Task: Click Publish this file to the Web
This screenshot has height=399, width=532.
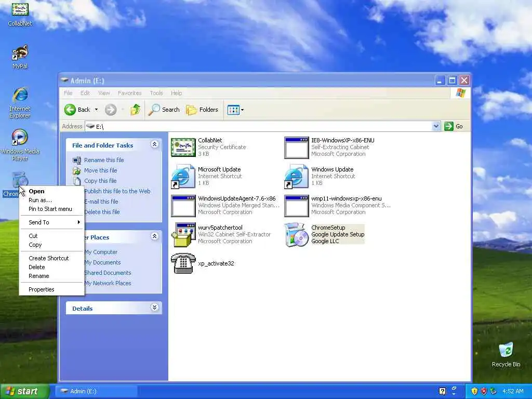Action: click(x=117, y=191)
